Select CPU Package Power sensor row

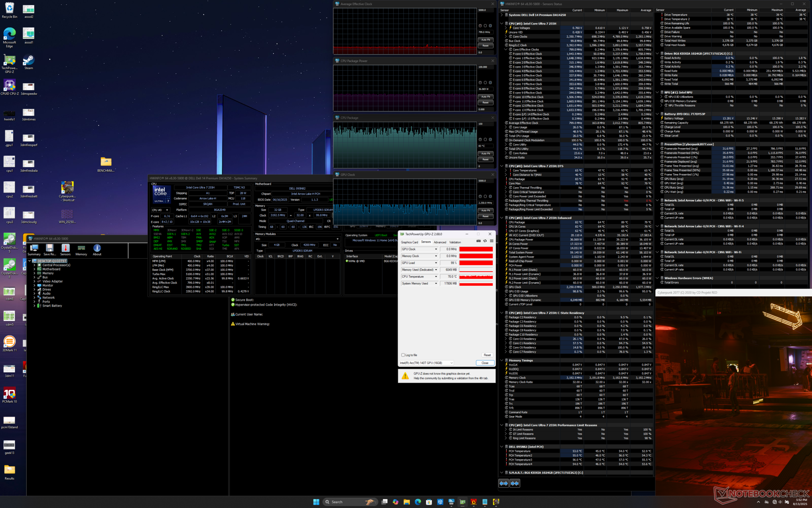(578, 240)
